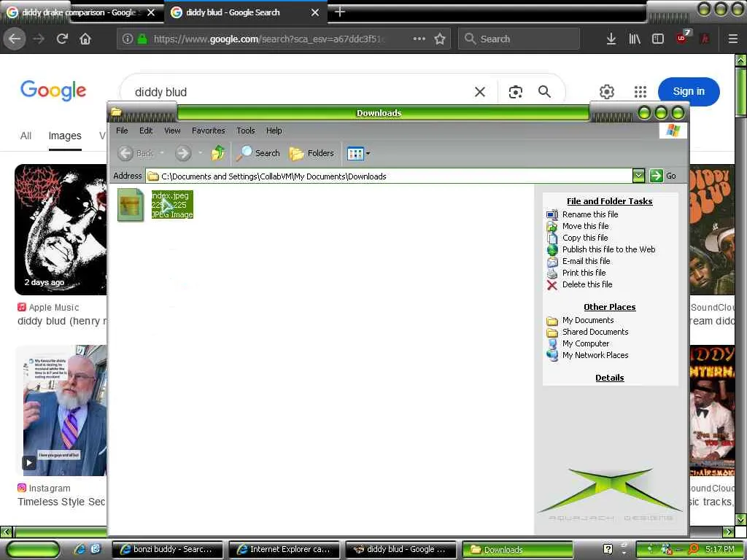The width and height of the screenshot is (747, 560).
Task: Click Firefox Search box
Action: [x=519, y=39]
